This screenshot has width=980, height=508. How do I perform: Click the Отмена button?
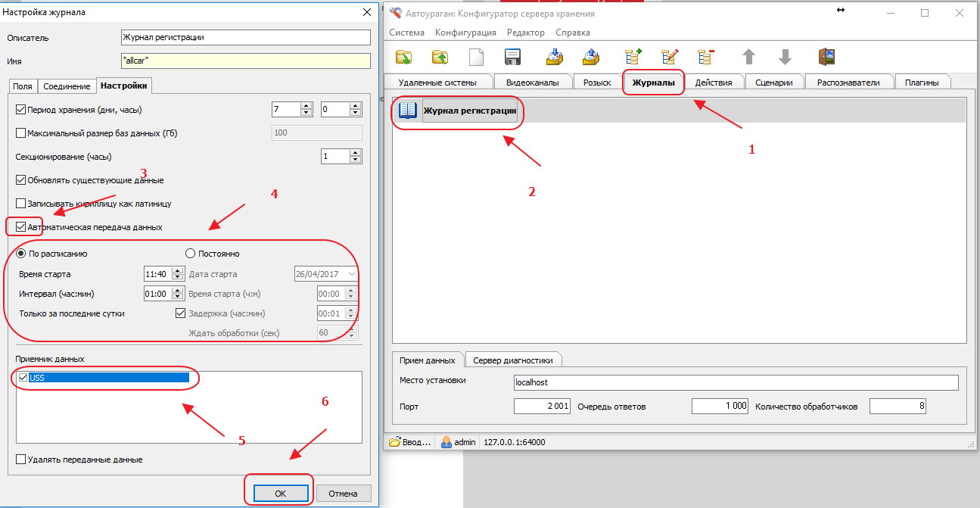click(x=343, y=493)
